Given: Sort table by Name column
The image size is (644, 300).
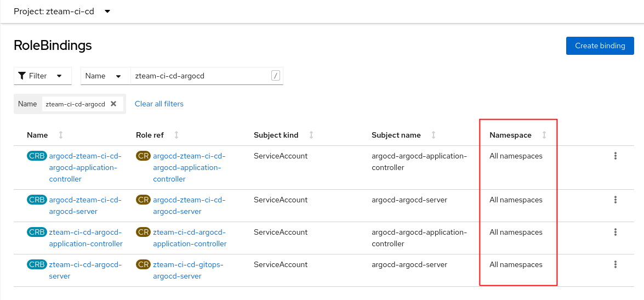Looking at the screenshot, I should tap(37, 135).
